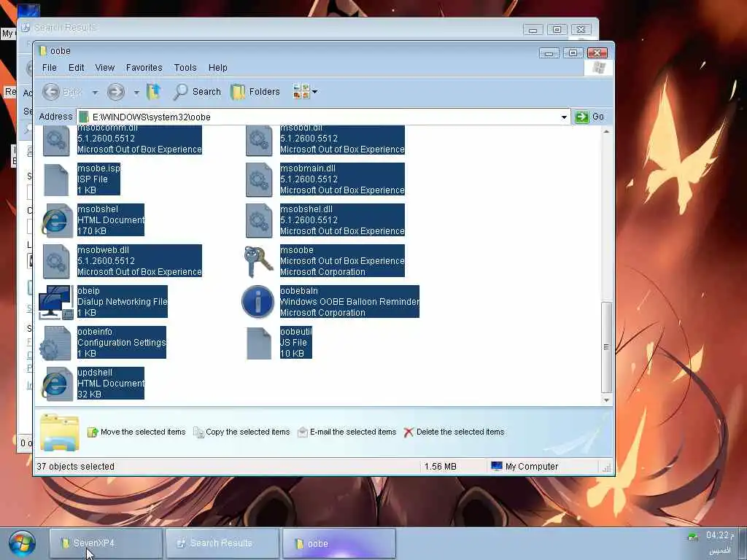Click the oobebaln file name

point(298,290)
